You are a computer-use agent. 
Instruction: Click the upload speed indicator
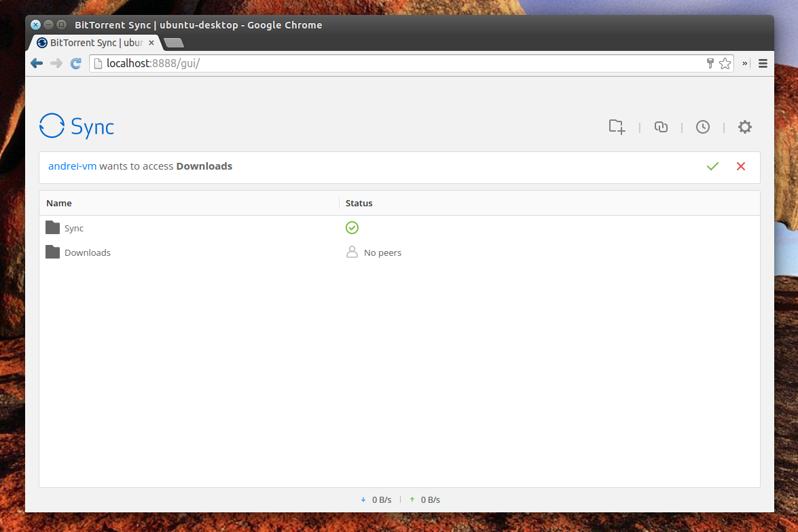pyautogui.click(x=425, y=500)
